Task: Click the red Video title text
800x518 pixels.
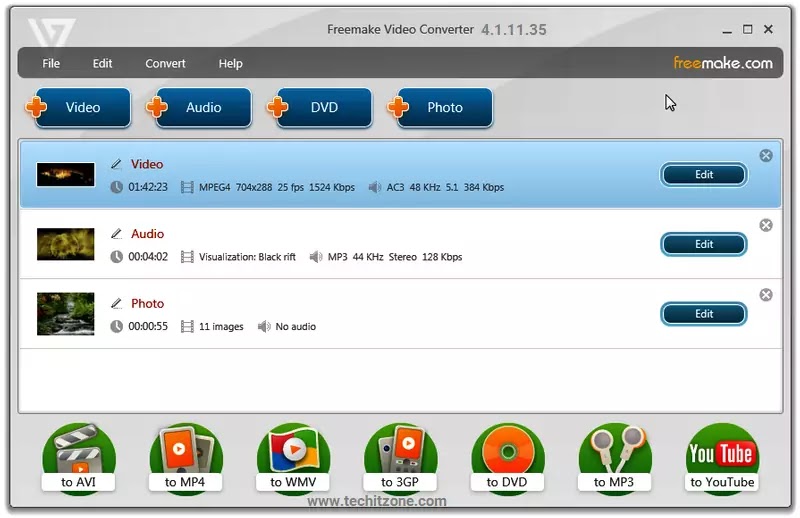Action: [x=147, y=164]
